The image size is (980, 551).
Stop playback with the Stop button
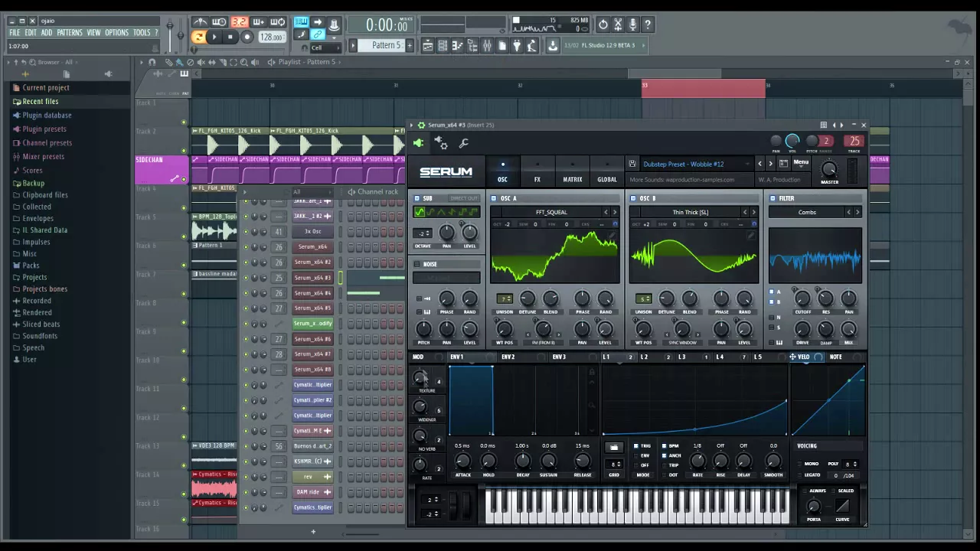[x=230, y=37]
